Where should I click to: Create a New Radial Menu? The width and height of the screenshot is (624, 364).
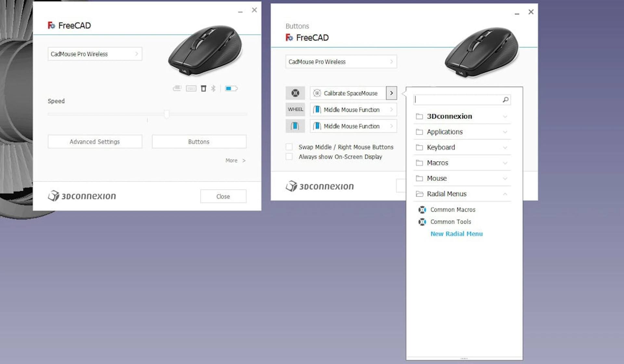(x=456, y=234)
